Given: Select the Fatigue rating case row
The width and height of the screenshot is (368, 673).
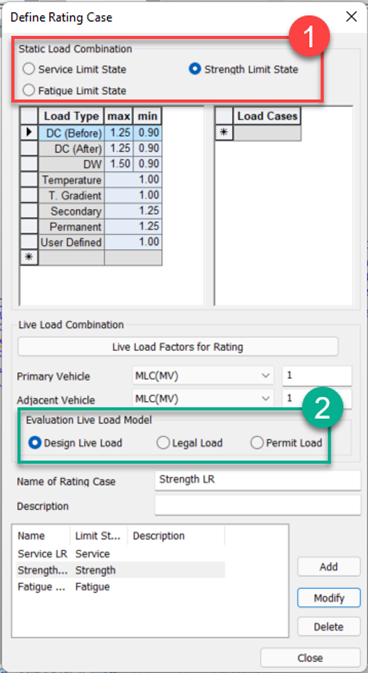Looking at the screenshot, I should (x=120, y=586).
